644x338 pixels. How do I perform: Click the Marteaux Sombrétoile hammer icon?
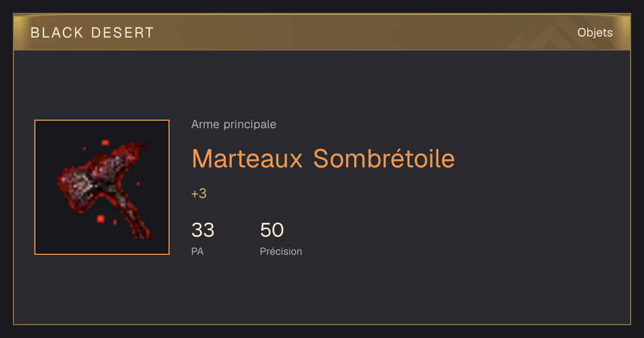102,187
